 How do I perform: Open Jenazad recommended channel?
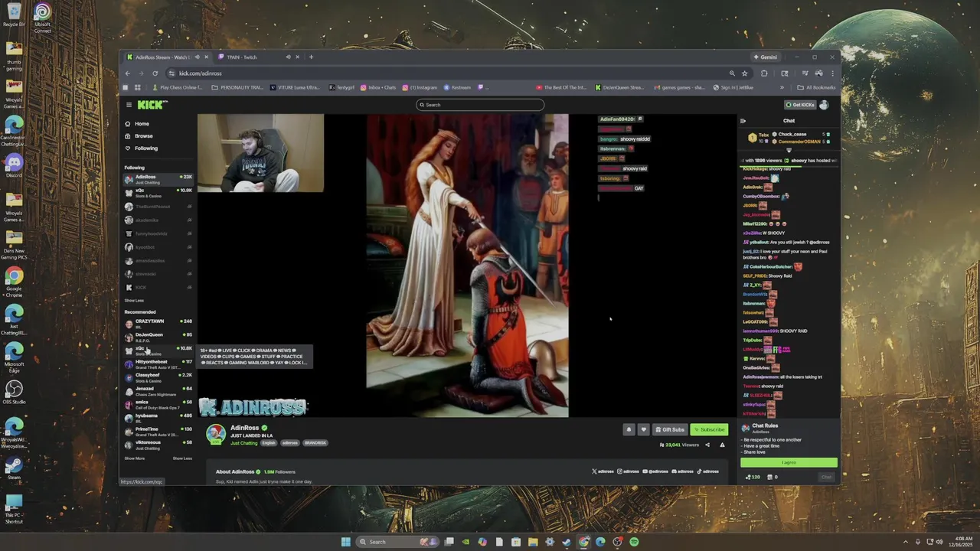click(158, 391)
